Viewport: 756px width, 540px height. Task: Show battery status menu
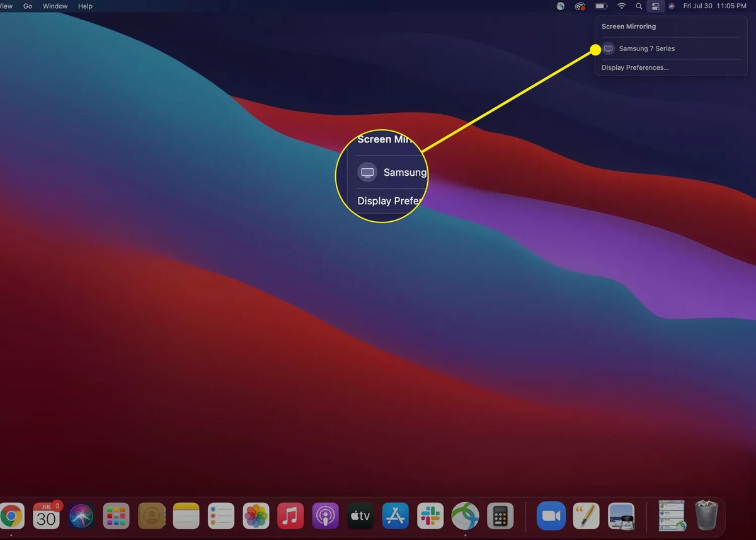(x=601, y=6)
